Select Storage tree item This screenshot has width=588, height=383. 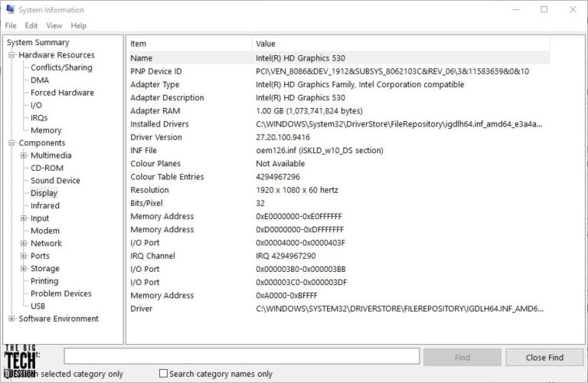click(x=45, y=268)
